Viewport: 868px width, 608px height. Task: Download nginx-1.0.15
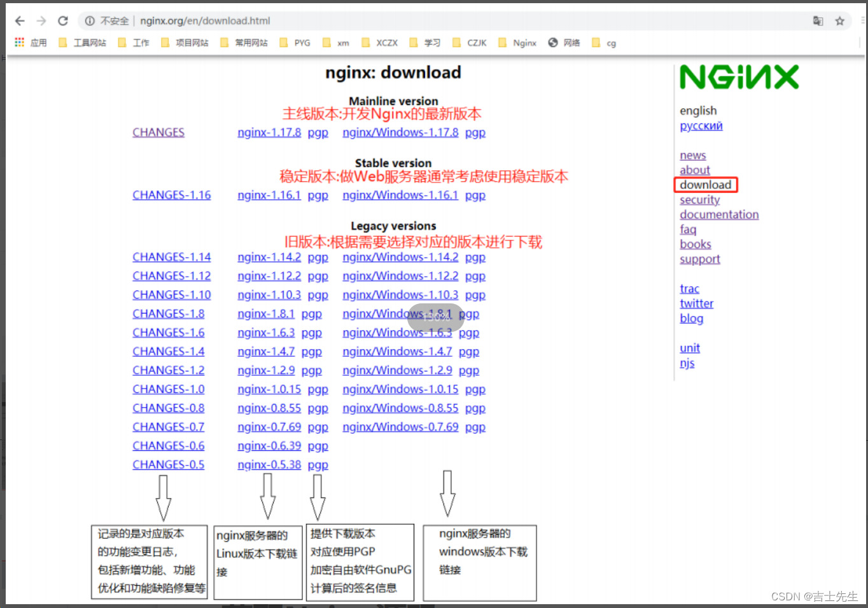tap(269, 389)
